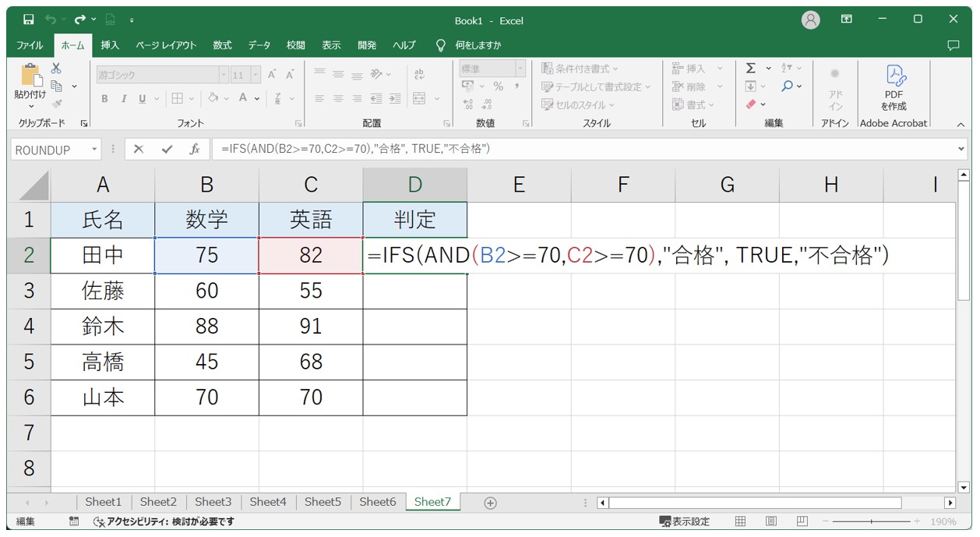Image resolution: width=980 pixels, height=537 pixels.
Task: Open the font name dropdown
Action: (224, 75)
